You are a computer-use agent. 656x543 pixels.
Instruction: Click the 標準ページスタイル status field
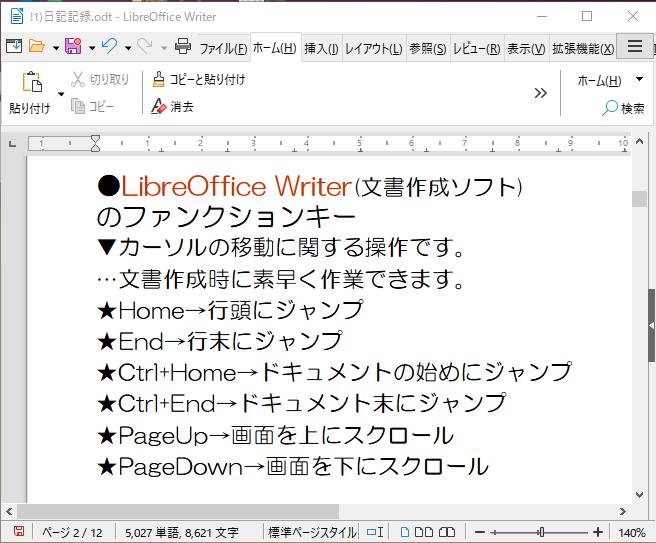[312, 532]
